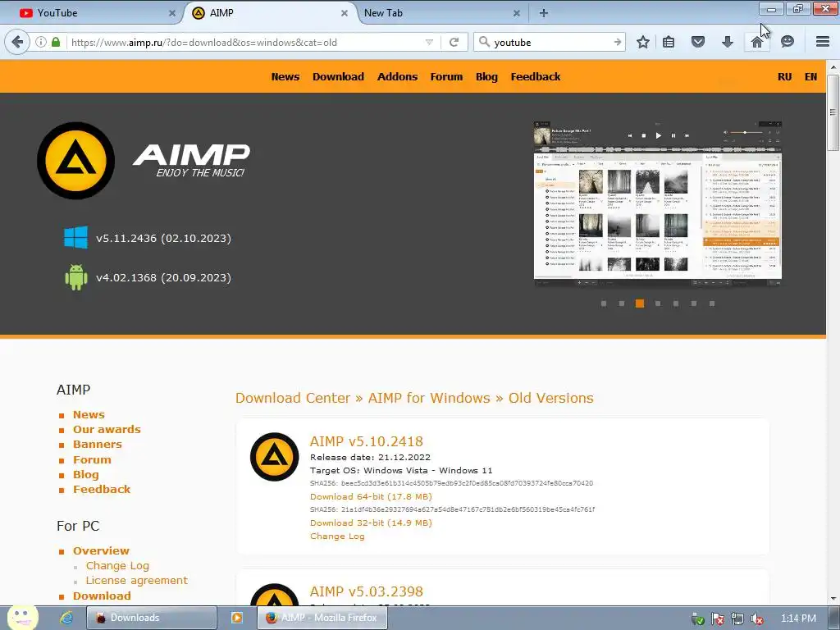Select the first slideshow dot indicator
The height and width of the screenshot is (630, 840).
[604, 304]
